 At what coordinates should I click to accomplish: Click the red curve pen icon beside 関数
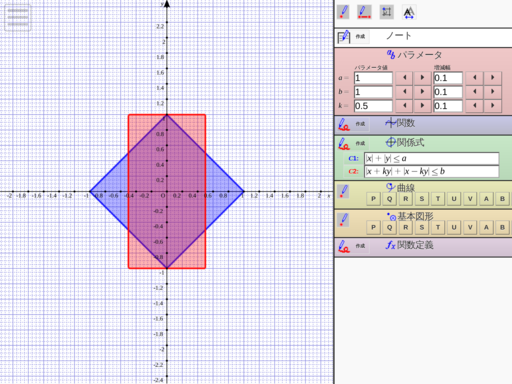click(x=344, y=124)
